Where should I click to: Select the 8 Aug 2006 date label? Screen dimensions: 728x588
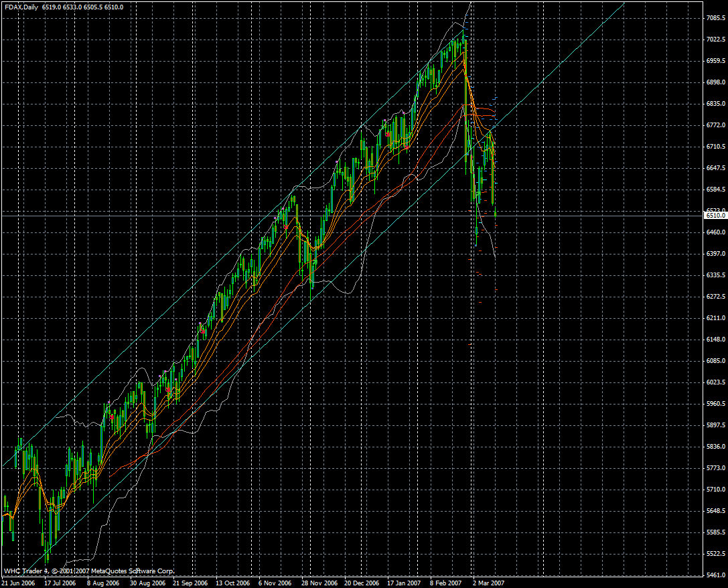[103, 583]
